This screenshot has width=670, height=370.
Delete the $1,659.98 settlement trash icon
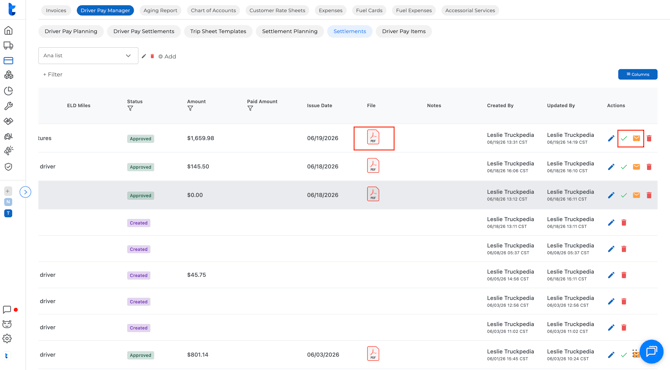coord(649,138)
